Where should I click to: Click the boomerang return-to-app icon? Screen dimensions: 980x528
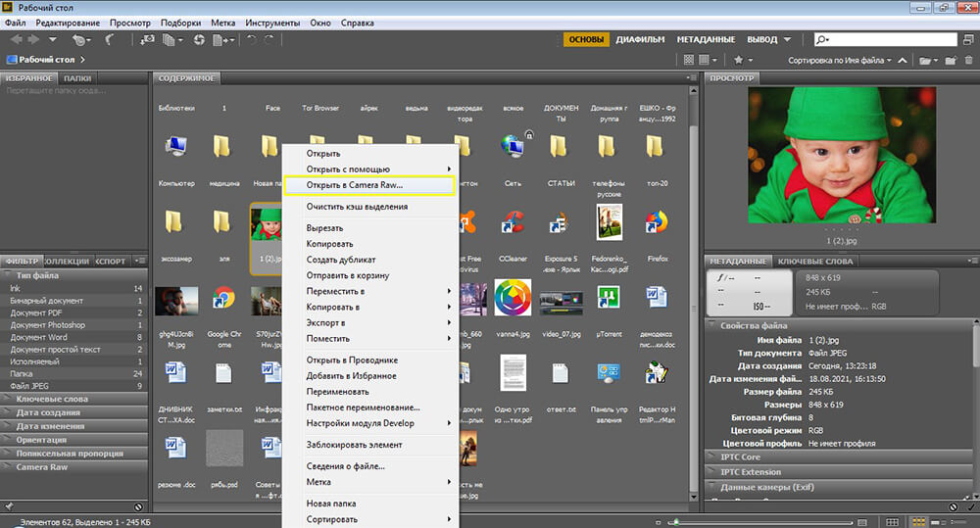click(x=110, y=40)
